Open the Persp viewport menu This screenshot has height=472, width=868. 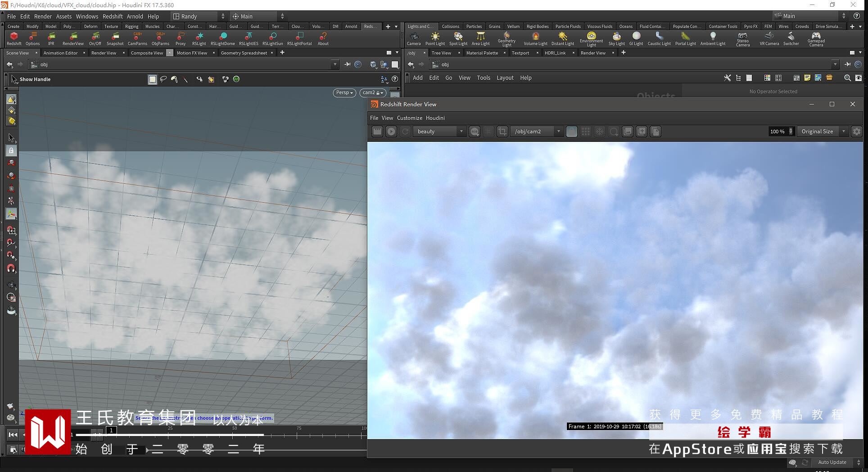[344, 93]
